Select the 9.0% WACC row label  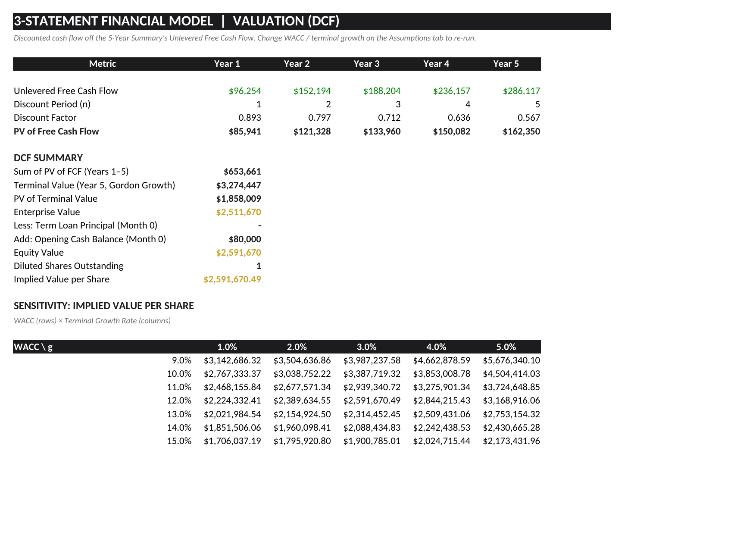pos(181,360)
